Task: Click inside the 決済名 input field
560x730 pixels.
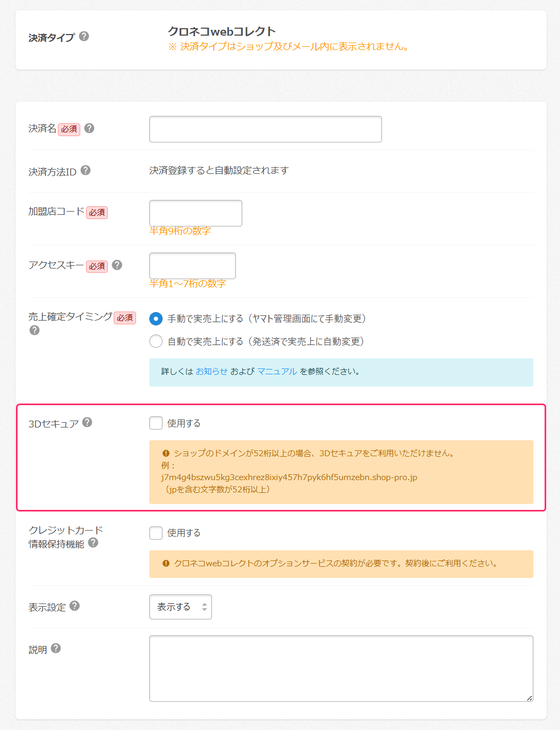Action: [x=265, y=129]
